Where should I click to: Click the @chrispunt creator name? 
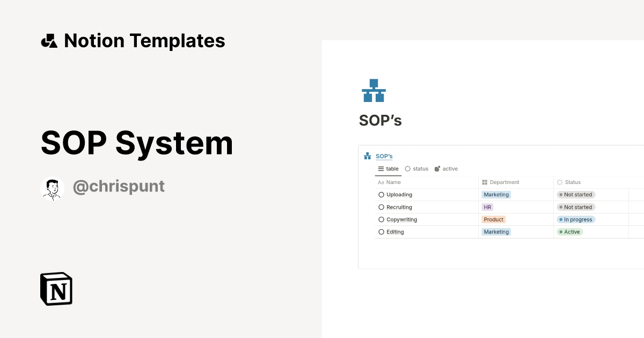pos(119,186)
